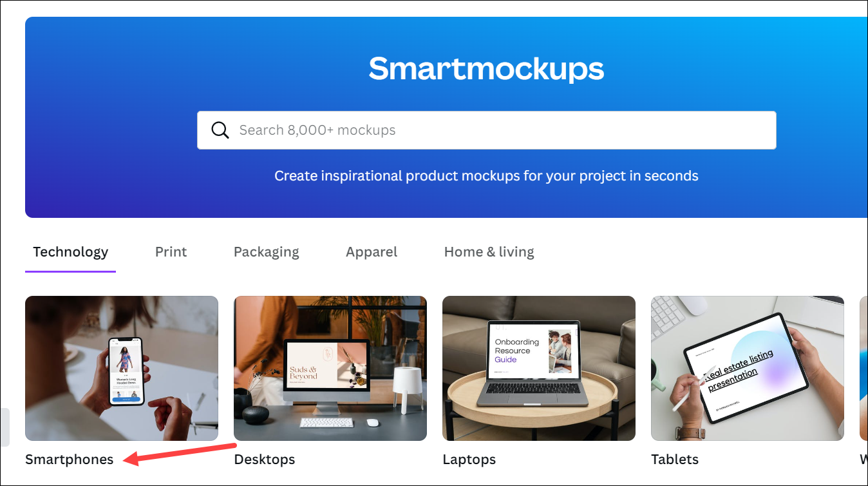Click the Smartphones category label
868x486 pixels.
pyautogui.click(x=70, y=460)
